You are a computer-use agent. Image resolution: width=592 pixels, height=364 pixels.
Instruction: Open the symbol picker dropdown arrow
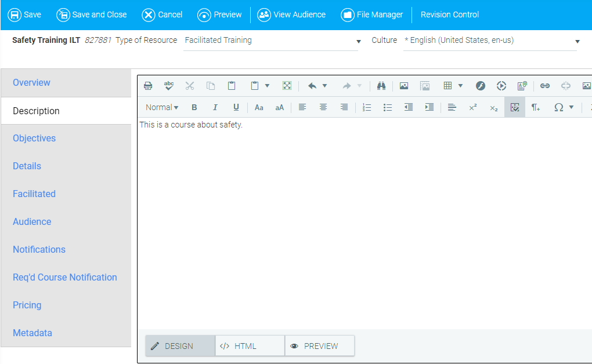point(571,107)
